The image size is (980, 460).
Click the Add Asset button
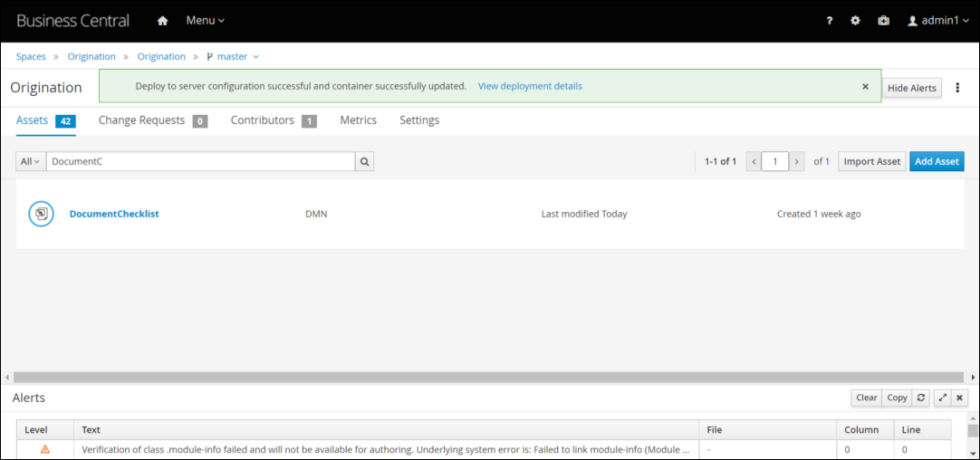click(937, 161)
